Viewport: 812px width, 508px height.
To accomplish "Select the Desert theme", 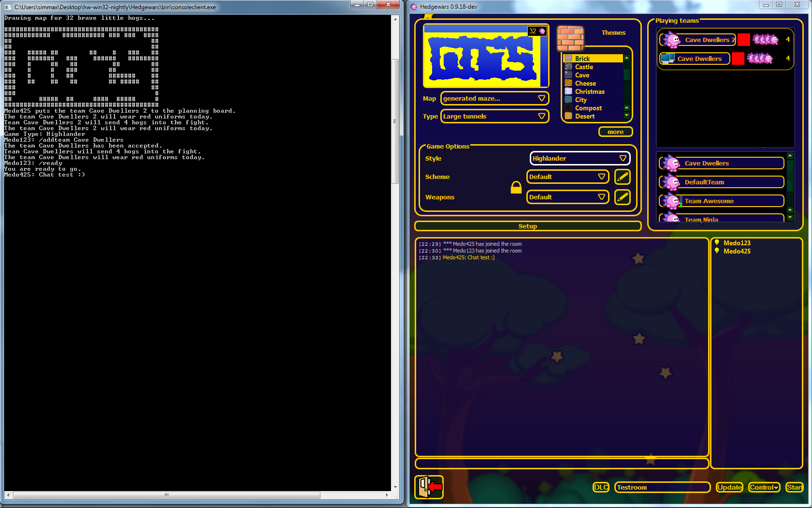I will pos(593,116).
